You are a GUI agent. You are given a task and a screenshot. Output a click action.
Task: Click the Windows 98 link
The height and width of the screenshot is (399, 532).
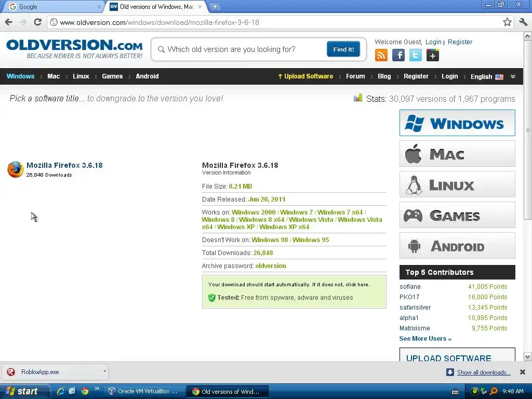(x=270, y=240)
